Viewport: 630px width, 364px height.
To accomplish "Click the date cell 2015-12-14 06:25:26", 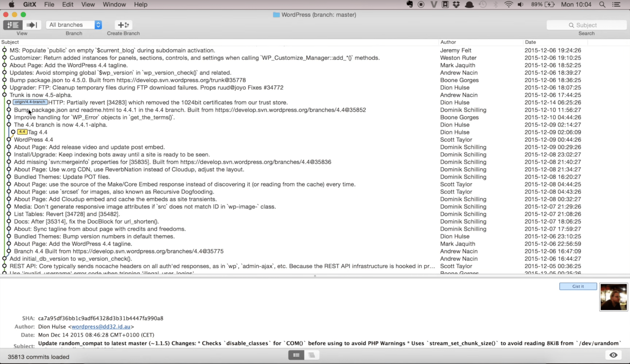I will (553, 102).
